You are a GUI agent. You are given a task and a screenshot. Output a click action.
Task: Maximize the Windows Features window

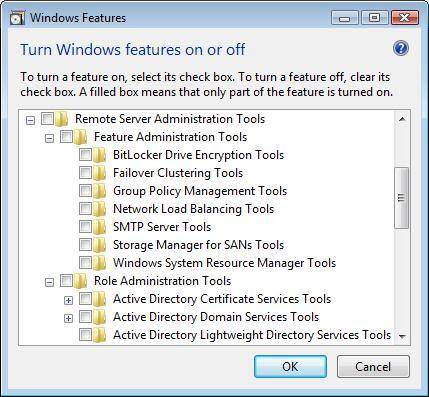click(374, 18)
